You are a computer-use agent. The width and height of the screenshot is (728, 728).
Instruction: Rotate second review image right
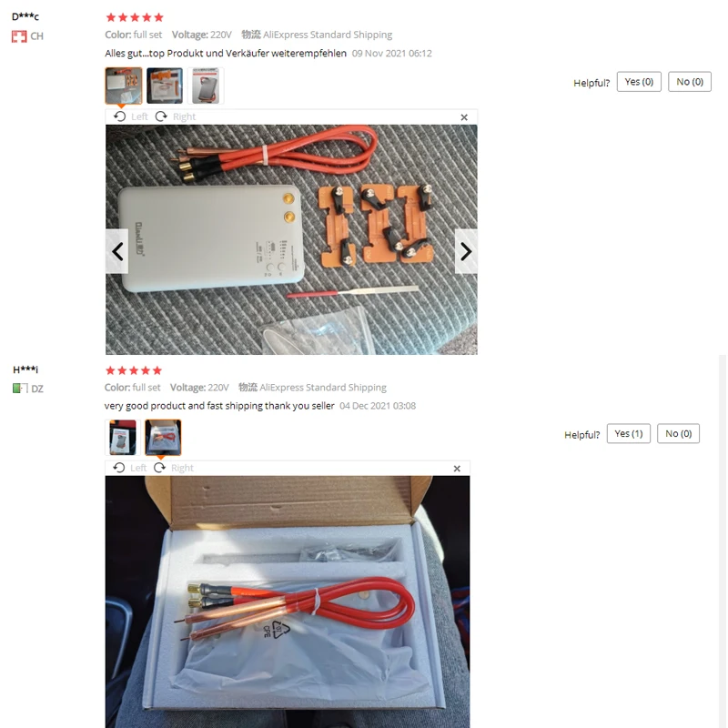[173, 468]
